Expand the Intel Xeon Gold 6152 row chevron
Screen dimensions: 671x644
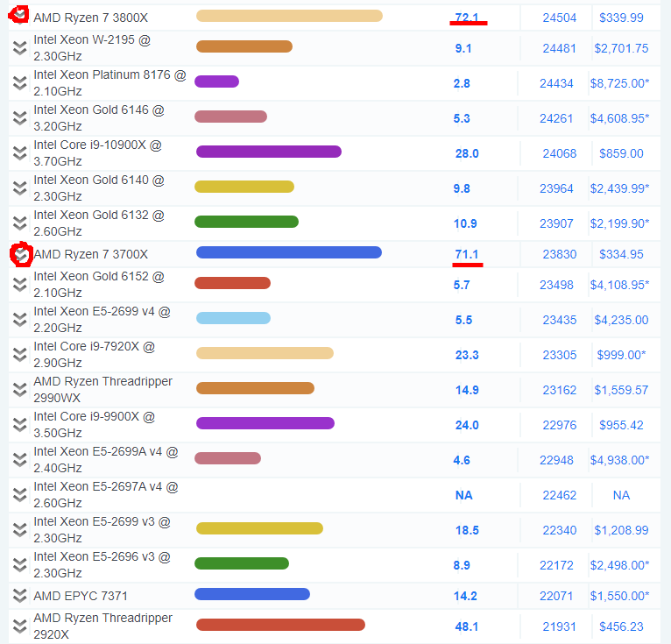click(x=19, y=285)
